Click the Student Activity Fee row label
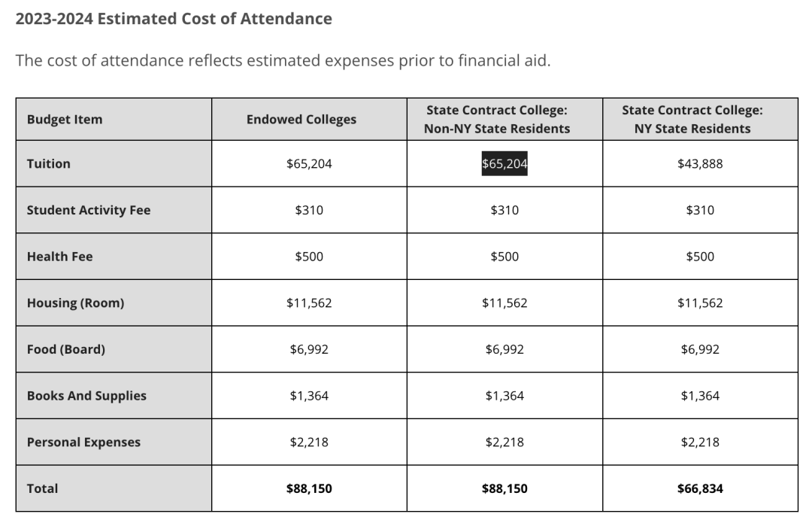The width and height of the screenshot is (812, 529). point(89,210)
